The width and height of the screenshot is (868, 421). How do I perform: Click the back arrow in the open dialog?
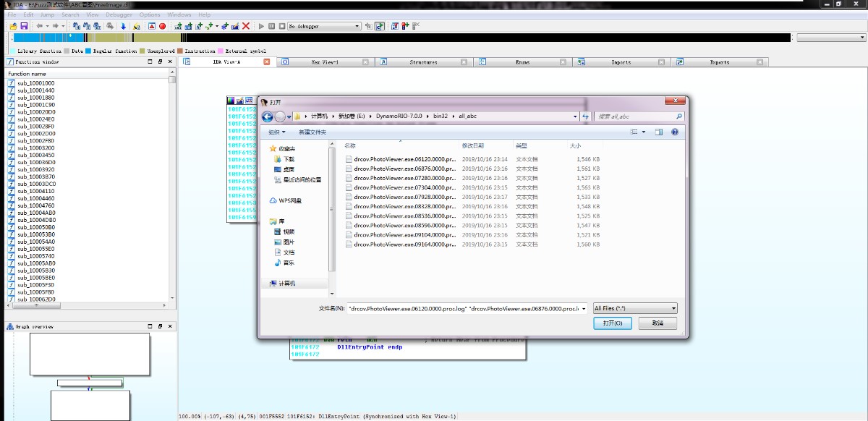pos(268,116)
